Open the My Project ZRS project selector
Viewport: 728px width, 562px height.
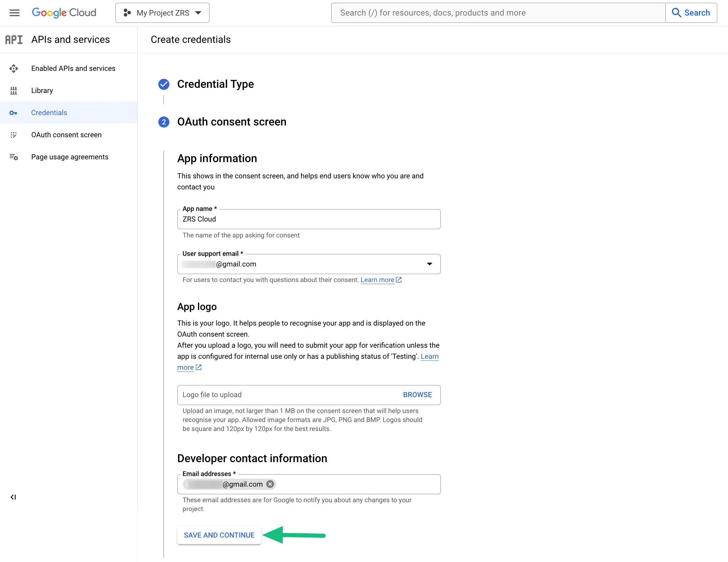[162, 12]
